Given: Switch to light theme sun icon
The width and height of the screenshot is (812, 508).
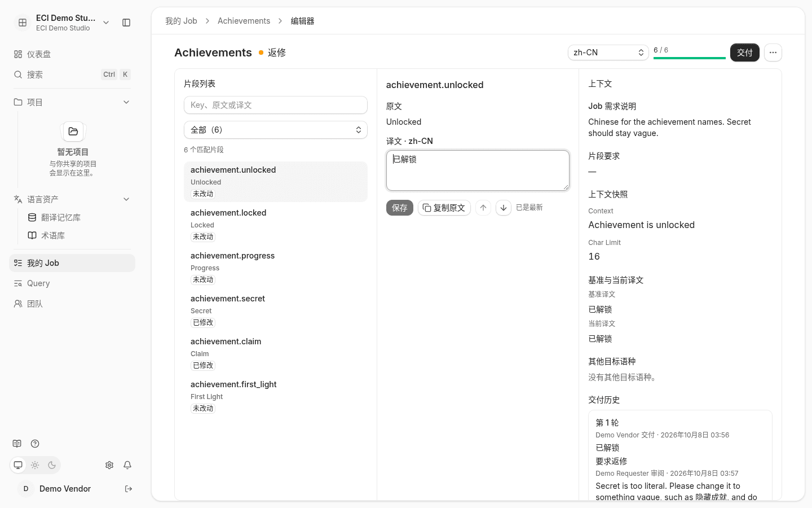Looking at the screenshot, I should (35, 465).
